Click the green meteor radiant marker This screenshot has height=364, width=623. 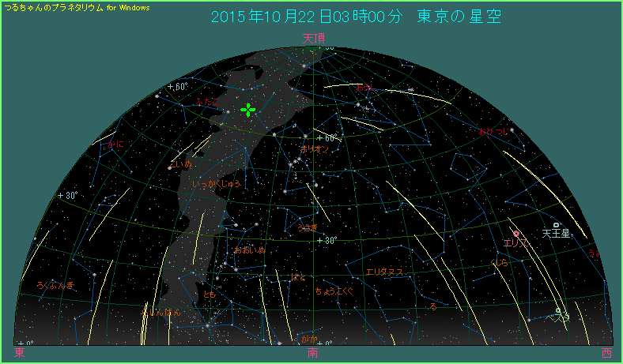pos(248,111)
